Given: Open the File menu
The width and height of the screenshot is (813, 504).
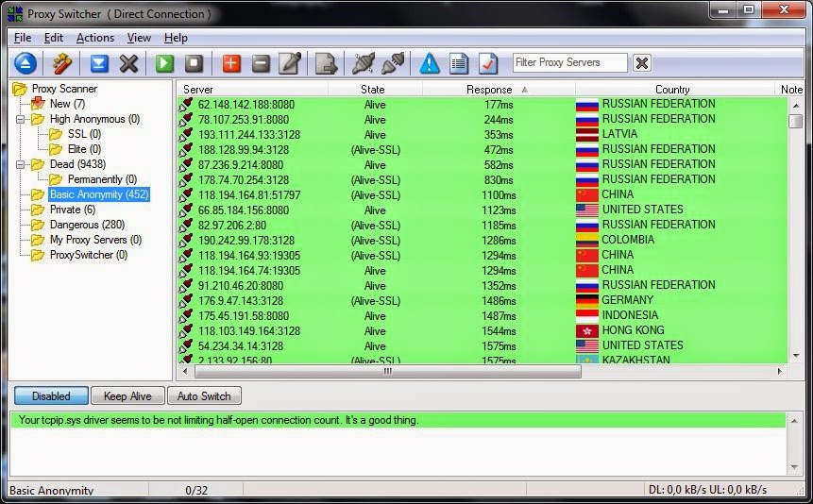Looking at the screenshot, I should [23, 38].
